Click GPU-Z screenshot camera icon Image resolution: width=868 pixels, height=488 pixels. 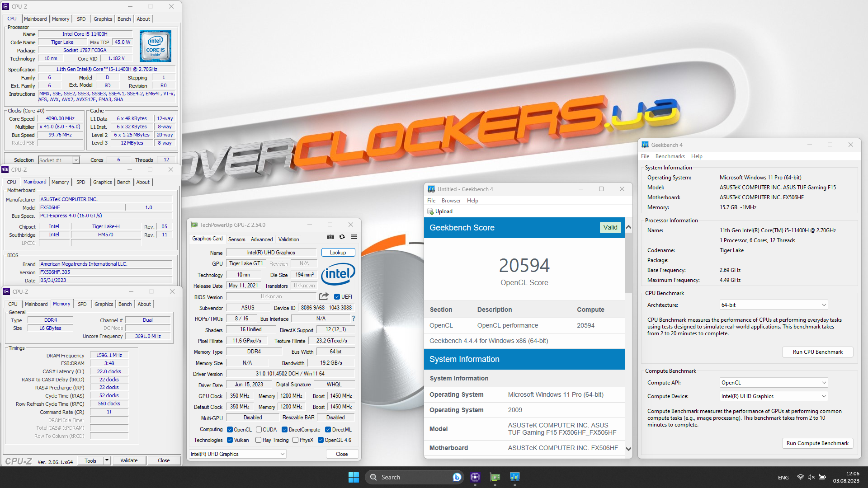330,237
